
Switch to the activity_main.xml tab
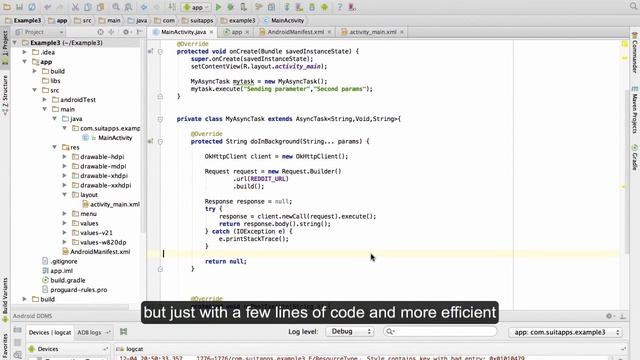[x=372, y=32]
